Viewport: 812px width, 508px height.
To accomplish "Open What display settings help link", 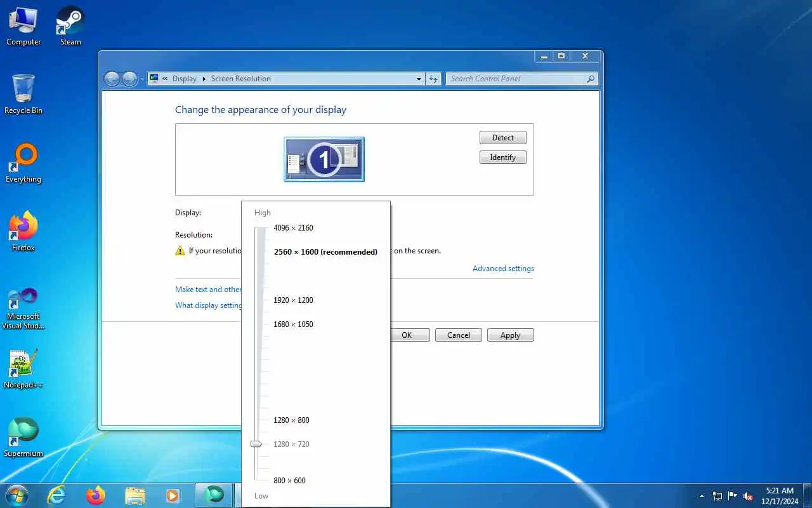I will 208,305.
